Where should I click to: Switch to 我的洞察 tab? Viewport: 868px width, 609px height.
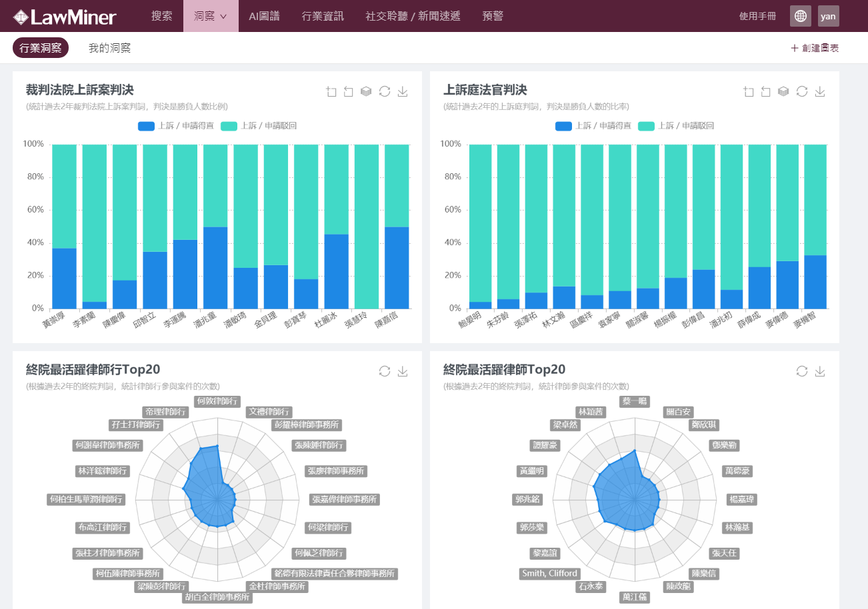tap(109, 48)
